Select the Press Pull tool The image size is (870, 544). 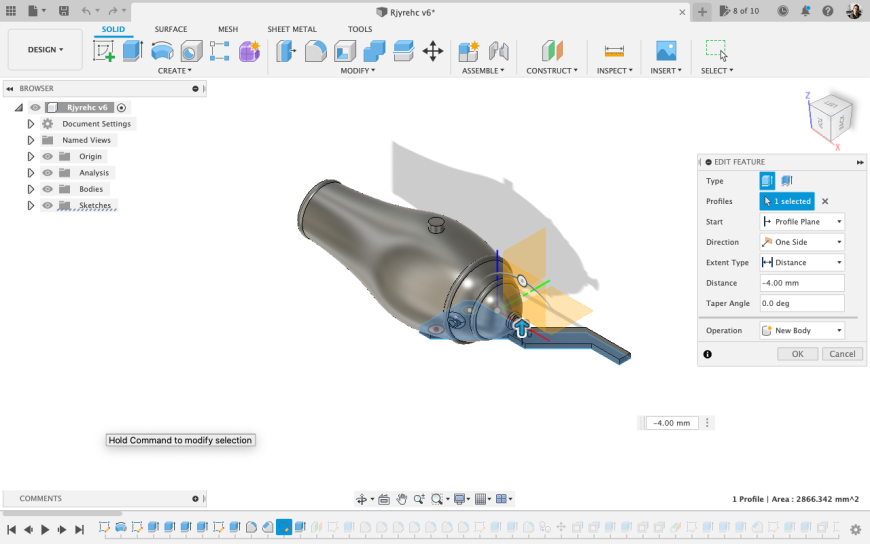click(286, 51)
